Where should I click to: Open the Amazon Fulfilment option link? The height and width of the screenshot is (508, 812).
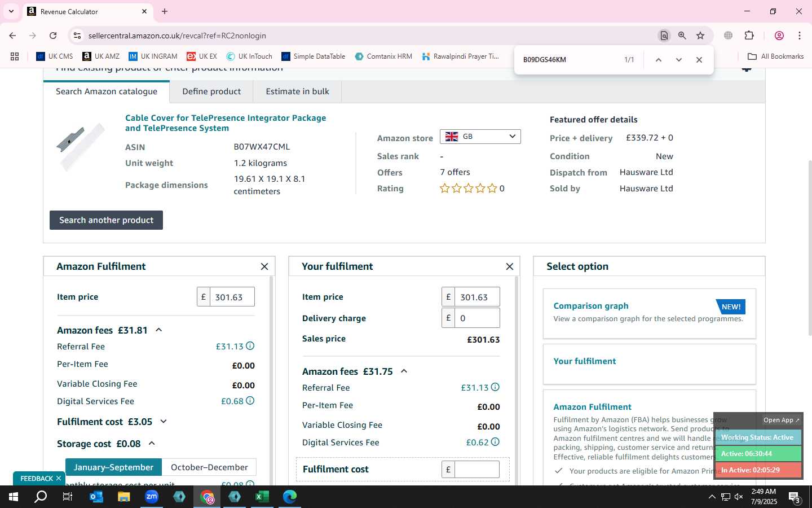592,407
